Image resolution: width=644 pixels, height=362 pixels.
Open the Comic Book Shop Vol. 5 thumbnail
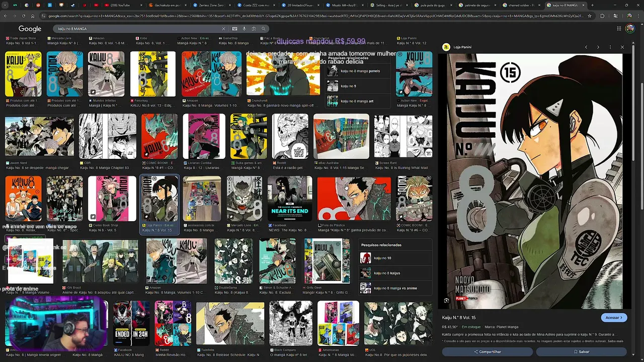(x=112, y=199)
